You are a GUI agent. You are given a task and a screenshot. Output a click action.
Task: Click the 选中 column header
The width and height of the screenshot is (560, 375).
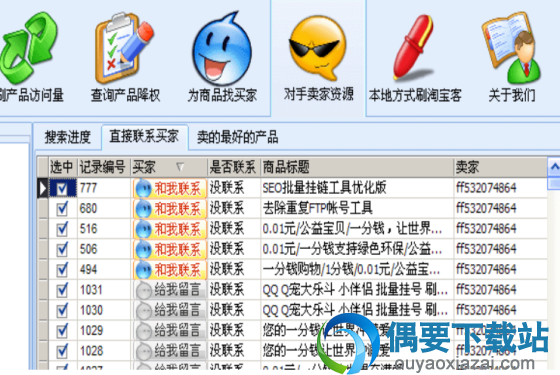(x=62, y=167)
